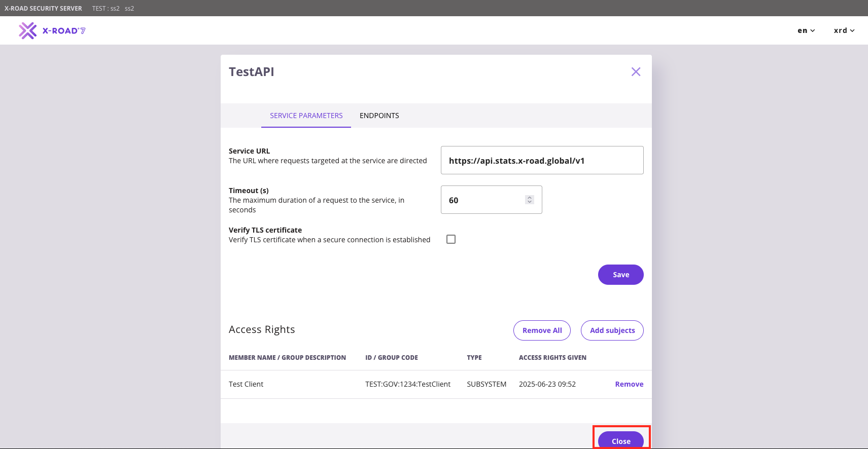Select the Service Parameters tab

[306, 116]
